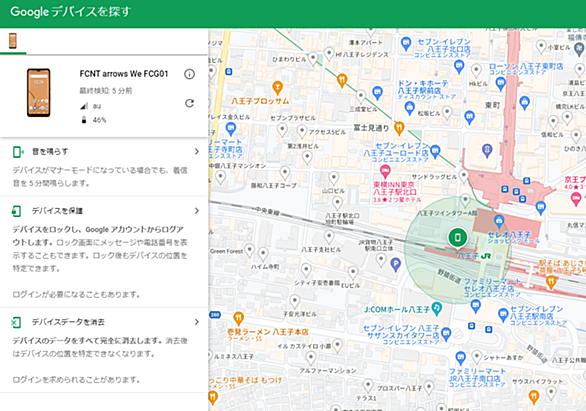Expand the 音を鳴らす option chevron
The width and height of the screenshot is (586, 411).
197,151
